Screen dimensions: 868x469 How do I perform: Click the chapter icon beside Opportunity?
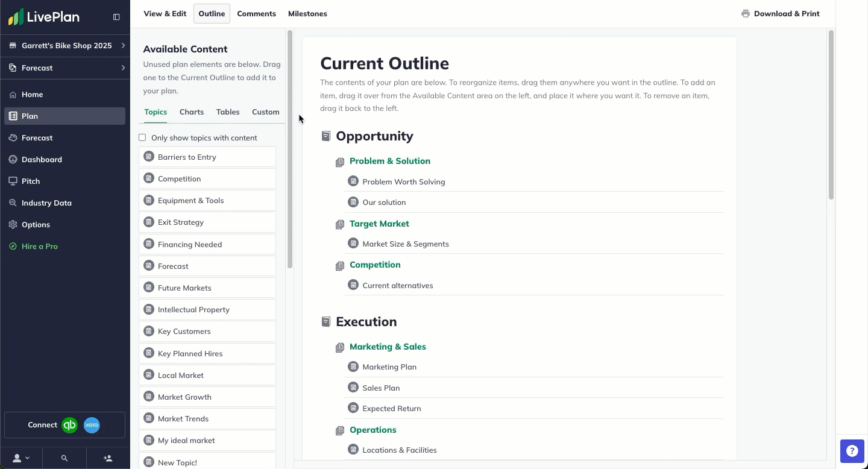[326, 136]
